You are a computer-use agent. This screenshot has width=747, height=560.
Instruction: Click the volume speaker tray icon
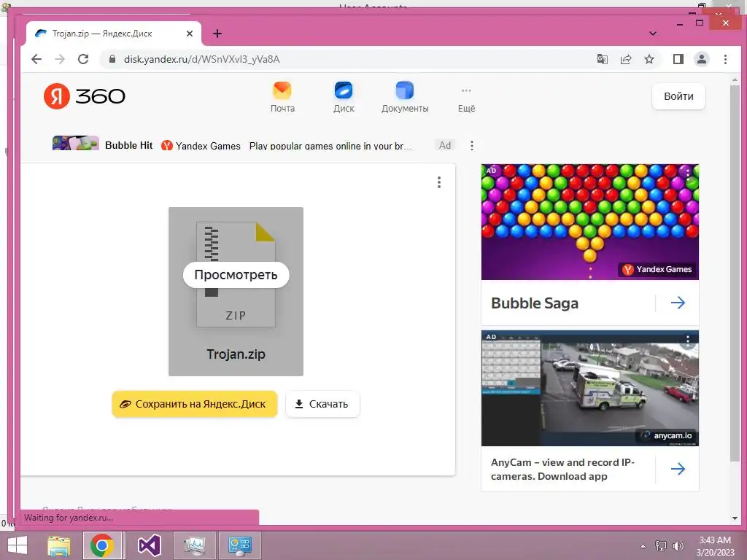(x=678, y=545)
